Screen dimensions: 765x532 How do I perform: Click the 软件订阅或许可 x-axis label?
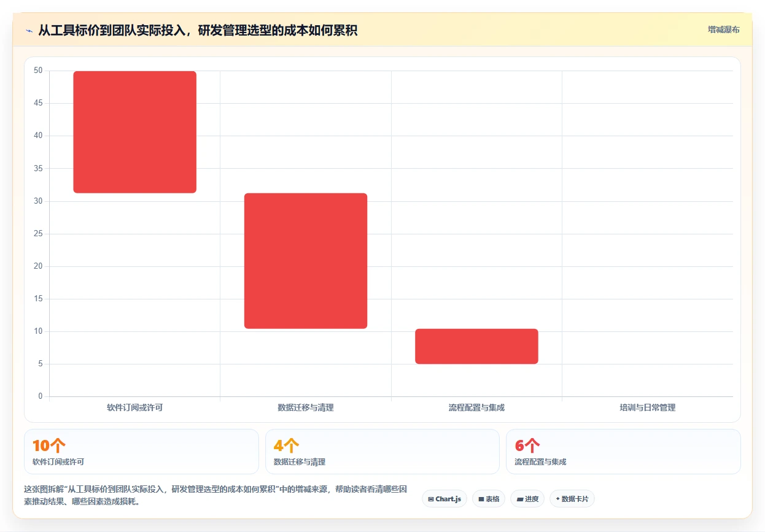tap(134, 407)
